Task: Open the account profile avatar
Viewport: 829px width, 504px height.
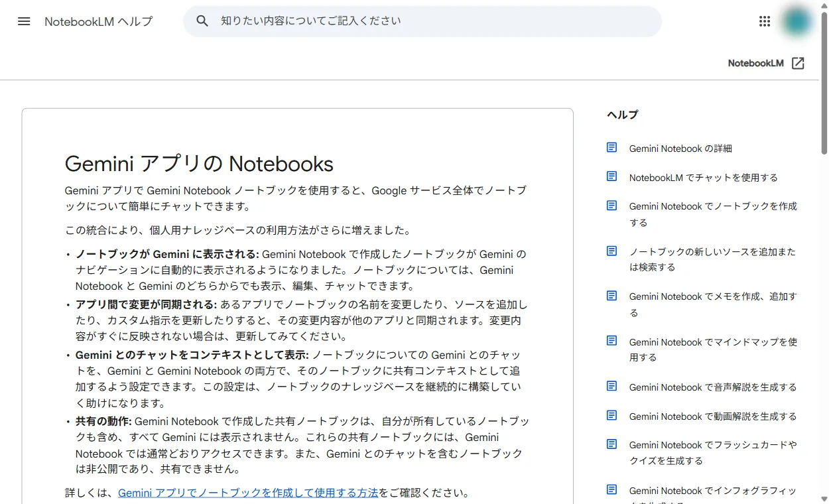Action: click(x=797, y=21)
